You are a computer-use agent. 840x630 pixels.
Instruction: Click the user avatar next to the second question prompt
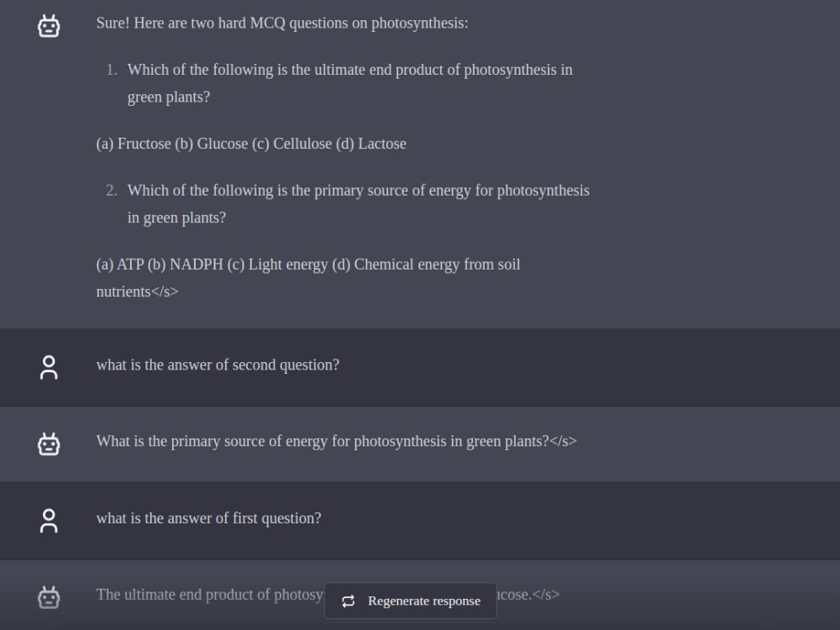click(x=49, y=367)
